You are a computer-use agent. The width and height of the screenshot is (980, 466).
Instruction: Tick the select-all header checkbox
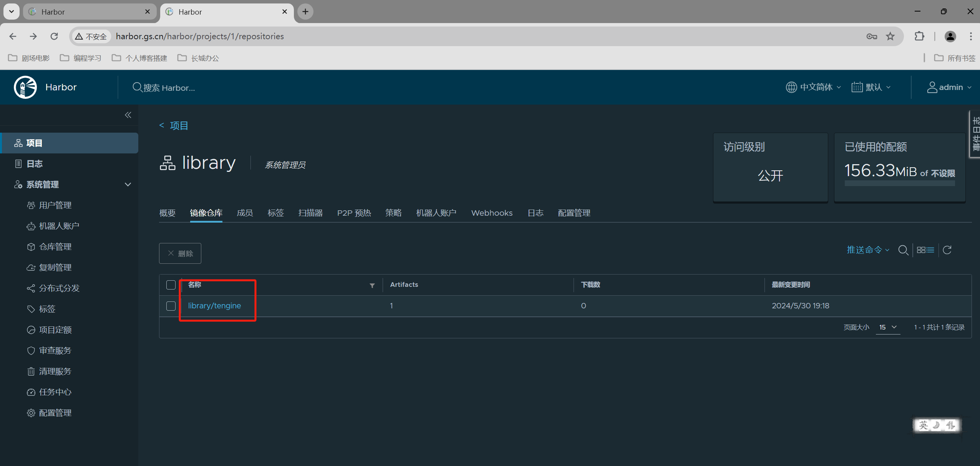(171, 285)
